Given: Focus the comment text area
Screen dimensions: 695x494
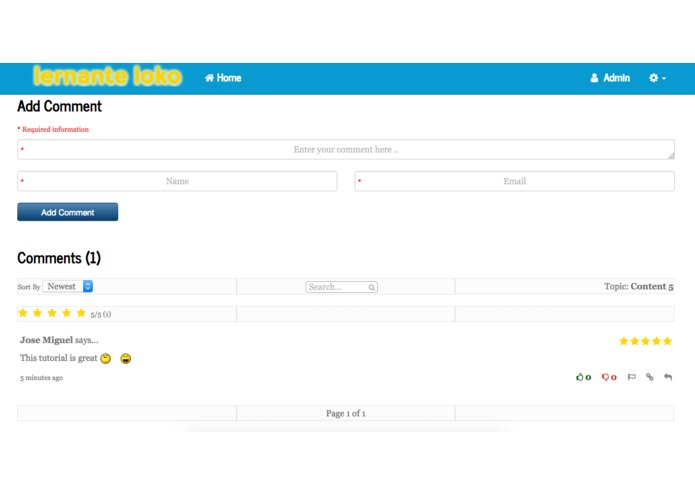Looking at the screenshot, I should pos(346,150).
